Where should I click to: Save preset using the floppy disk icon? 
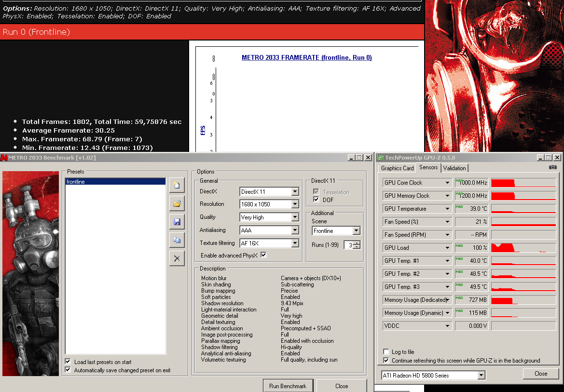point(177,222)
